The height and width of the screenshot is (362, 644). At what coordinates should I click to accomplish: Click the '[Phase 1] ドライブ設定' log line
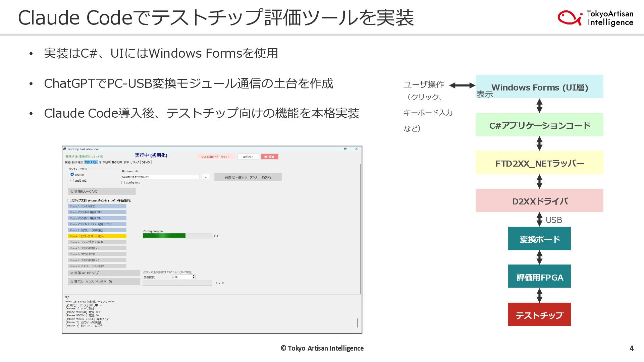tap(80, 309)
